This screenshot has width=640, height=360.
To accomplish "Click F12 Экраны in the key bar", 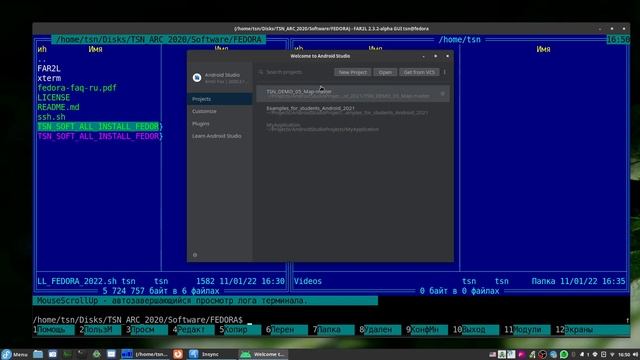I will (592, 330).
